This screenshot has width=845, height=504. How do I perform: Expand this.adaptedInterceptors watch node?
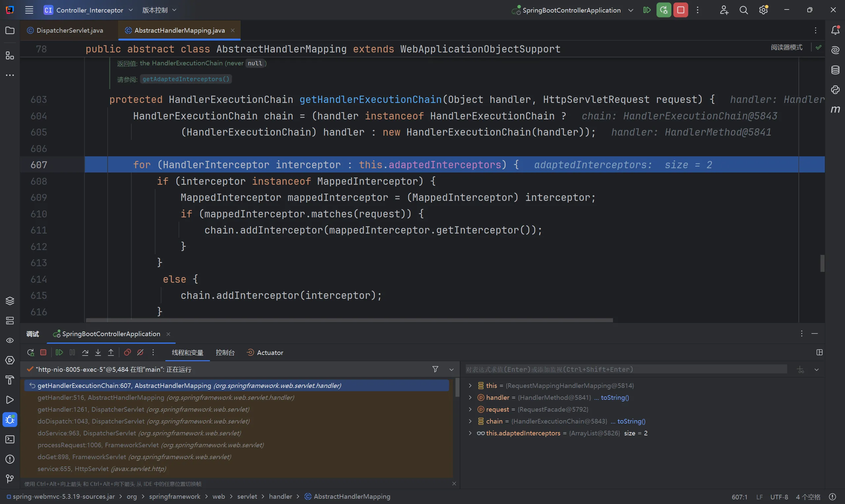(x=470, y=433)
